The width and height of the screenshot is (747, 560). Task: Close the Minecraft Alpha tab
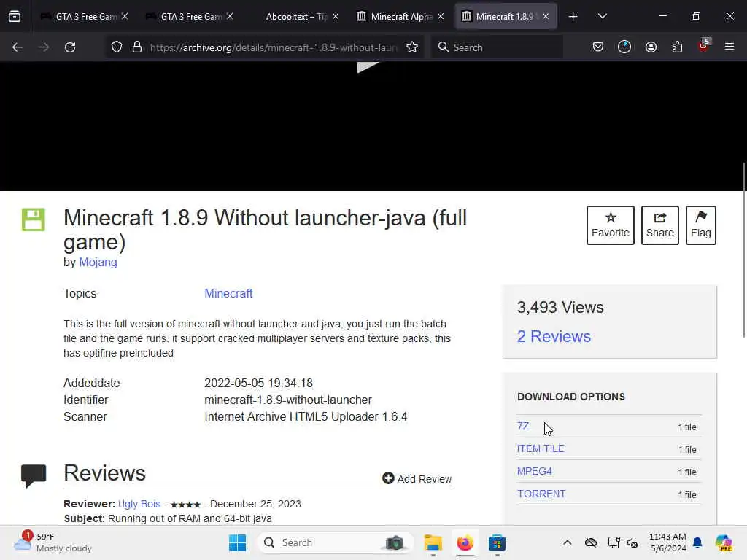441,17
